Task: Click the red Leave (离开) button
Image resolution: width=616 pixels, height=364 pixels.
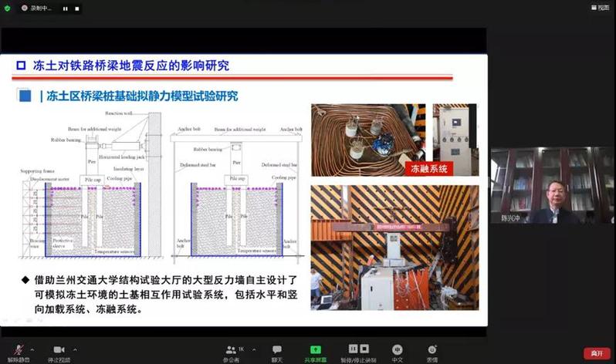Action: 595,352
